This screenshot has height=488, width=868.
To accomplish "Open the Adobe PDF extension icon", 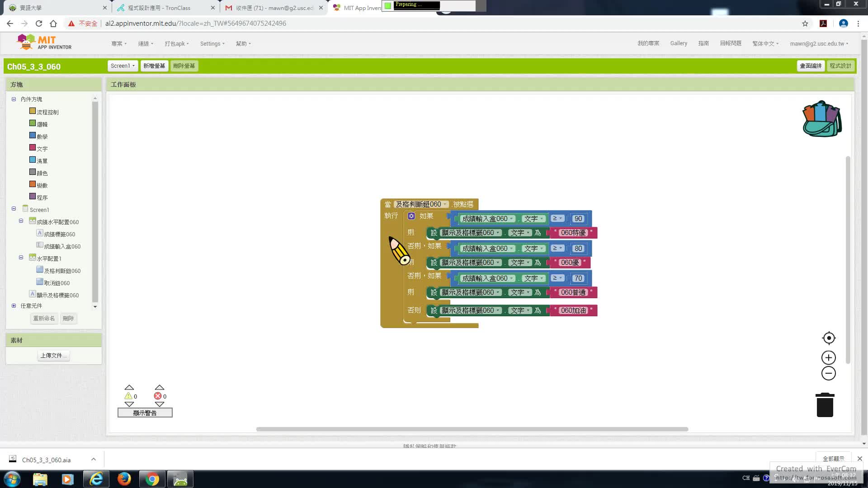I will (x=823, y=23).
